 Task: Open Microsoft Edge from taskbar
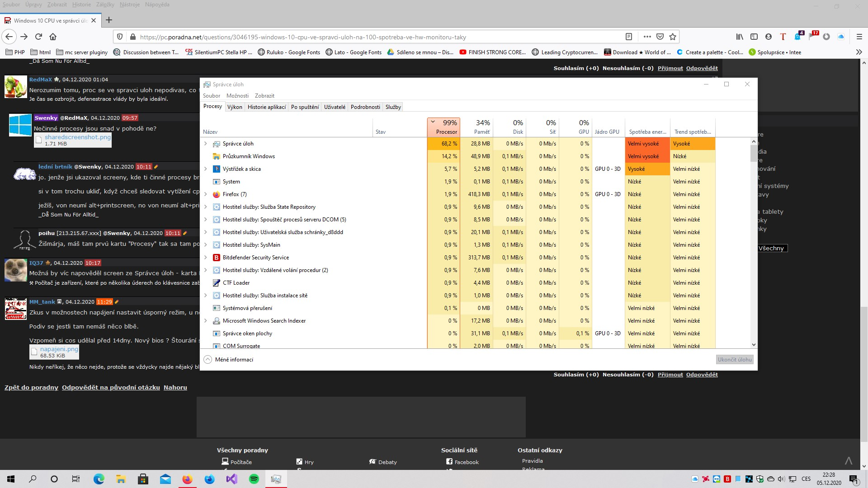[x=99, y=479]
